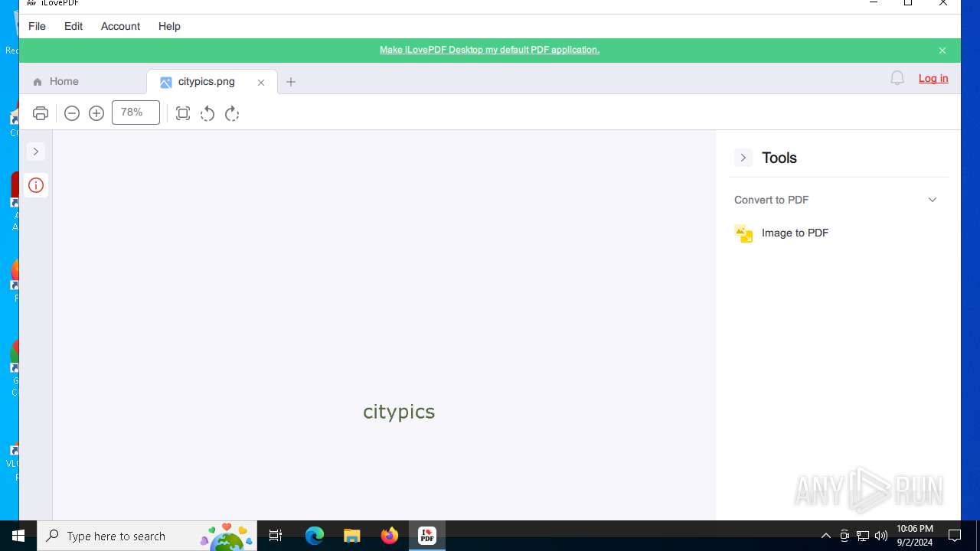This screenshot has height=551, width=980.
Task: Fit image to page icon
Action: pyautogui.click(x=183, y=113)
